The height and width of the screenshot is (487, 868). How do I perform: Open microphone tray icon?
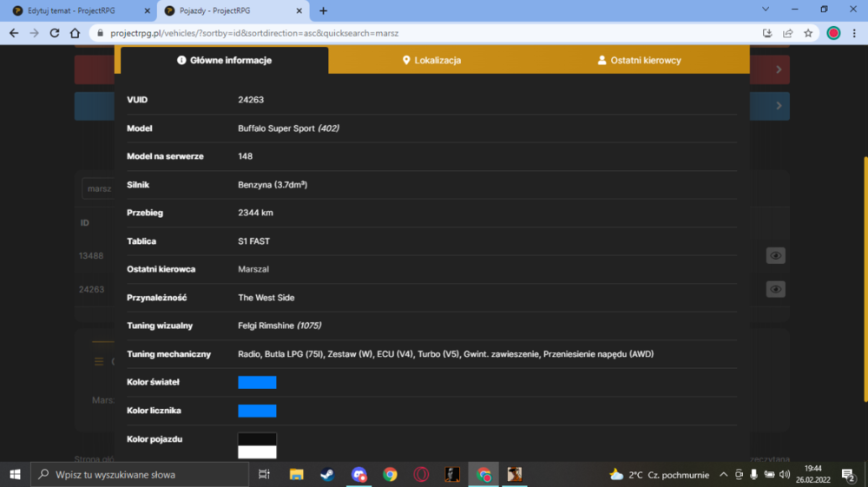coord(753,474)
